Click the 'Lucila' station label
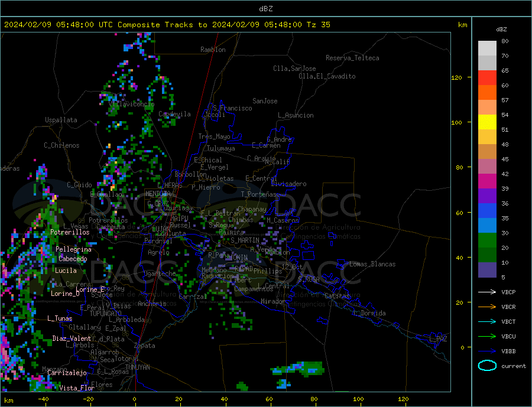Image resolution: width=532 pixels, height=407 pixels. click(66, 271)
